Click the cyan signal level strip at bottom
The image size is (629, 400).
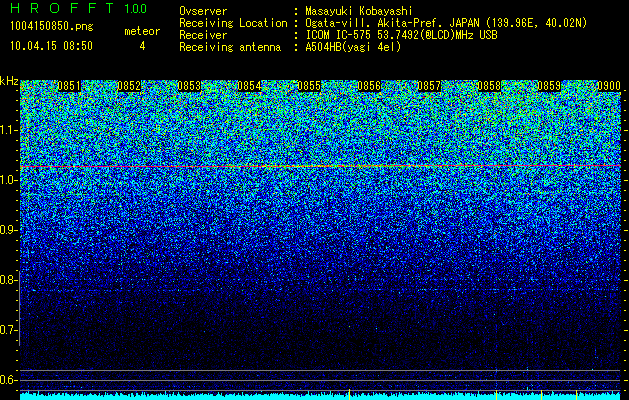[320, 396]
